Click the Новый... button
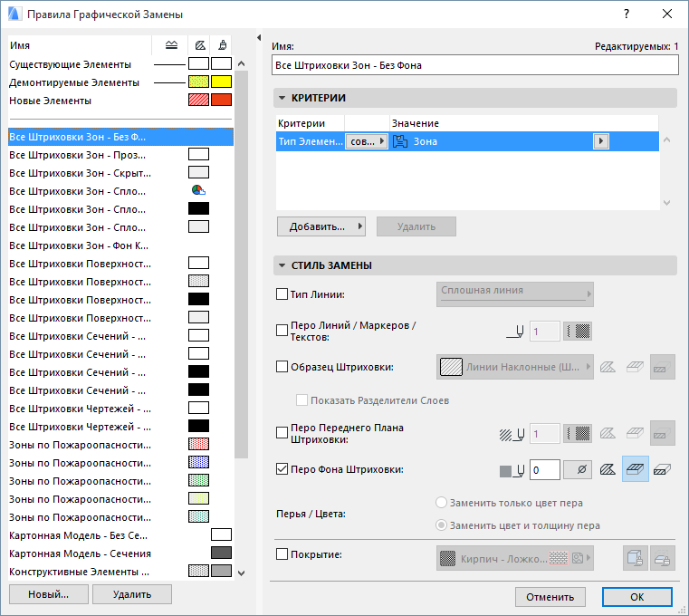 [48, 594]
